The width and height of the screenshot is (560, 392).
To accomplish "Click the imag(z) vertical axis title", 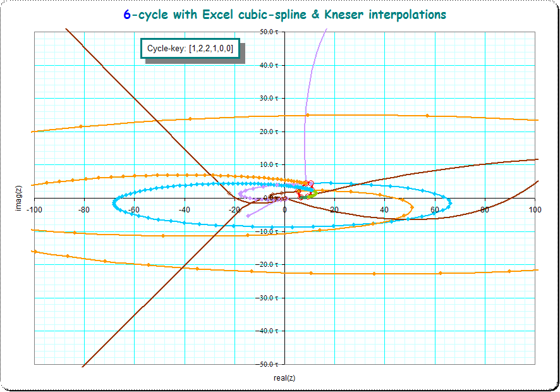I will (x=20, y=198).
